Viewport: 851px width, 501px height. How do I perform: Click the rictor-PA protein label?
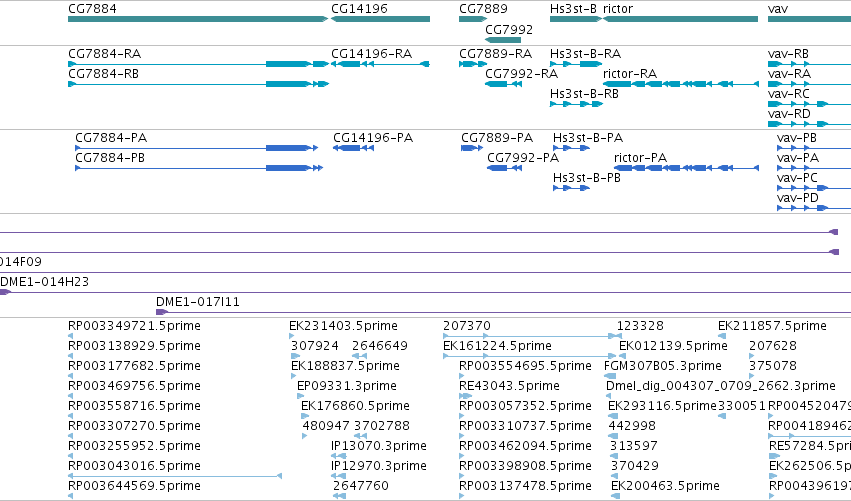click(640, 158)
